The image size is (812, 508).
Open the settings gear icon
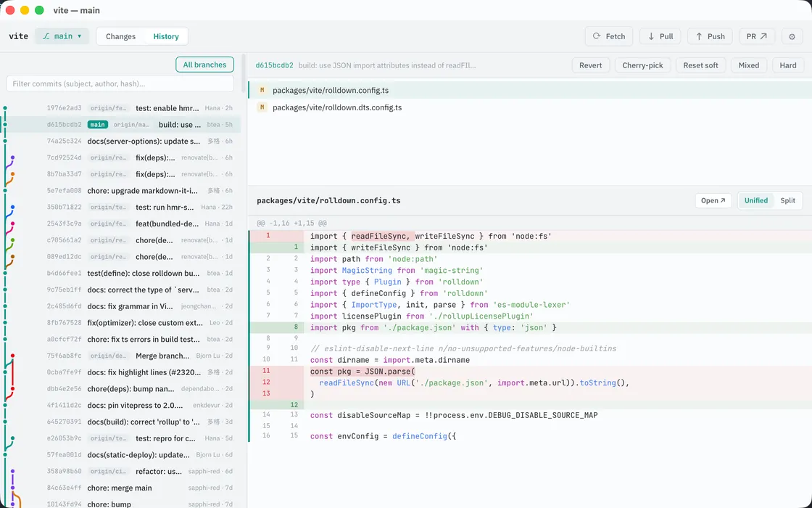click(x=792, y=36)
